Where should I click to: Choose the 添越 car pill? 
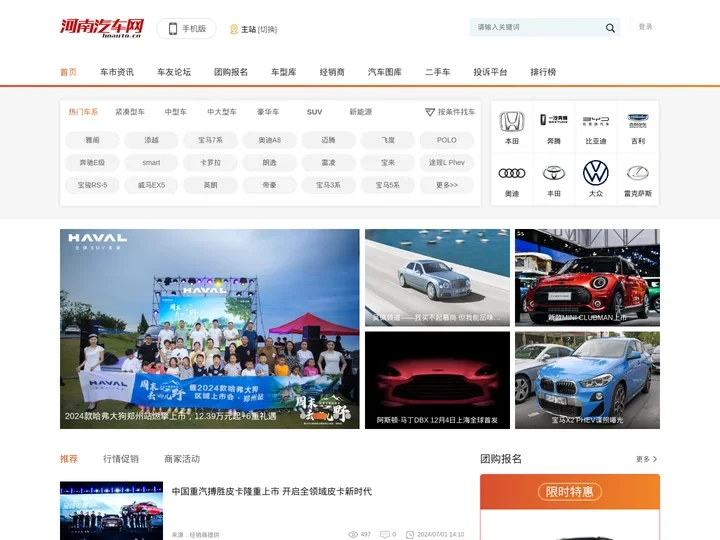click(151, 140)
